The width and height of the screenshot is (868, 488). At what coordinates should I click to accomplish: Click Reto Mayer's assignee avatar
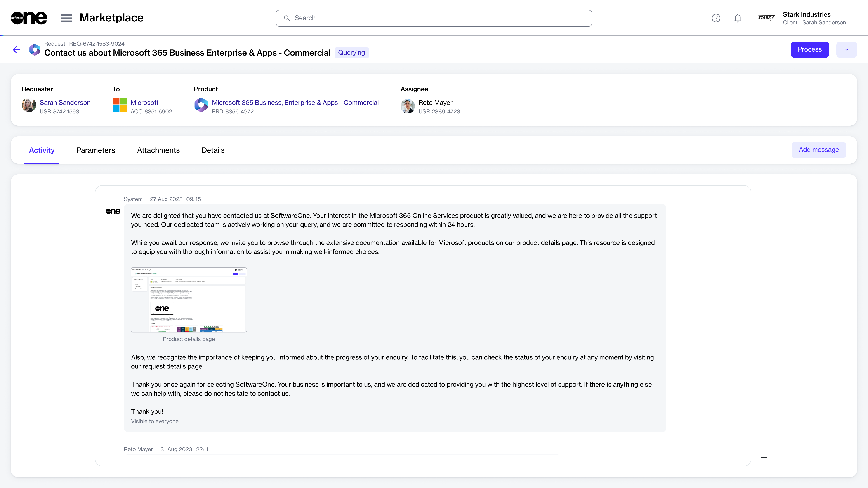pos(407,106)
